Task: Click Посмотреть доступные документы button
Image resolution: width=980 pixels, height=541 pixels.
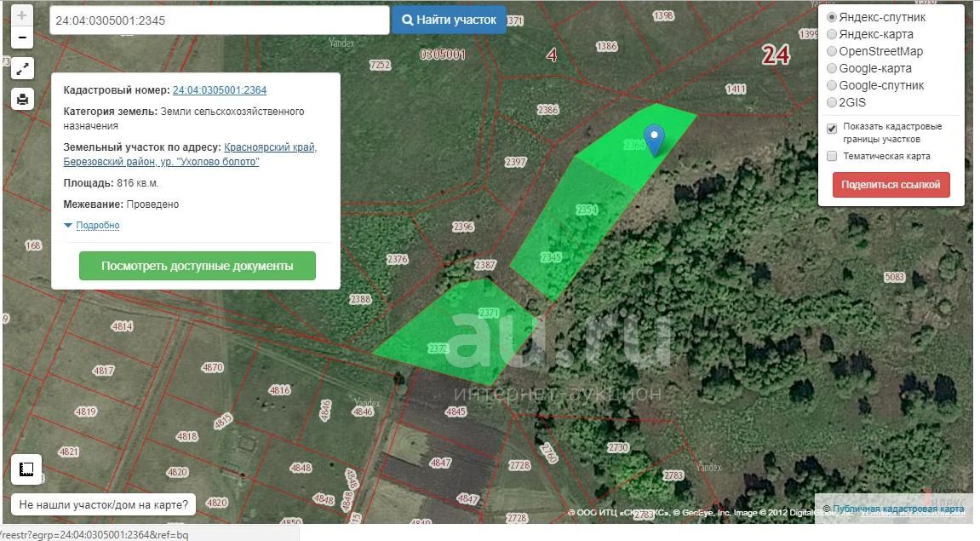Action: pyautogui.click(x=197, y=266)
